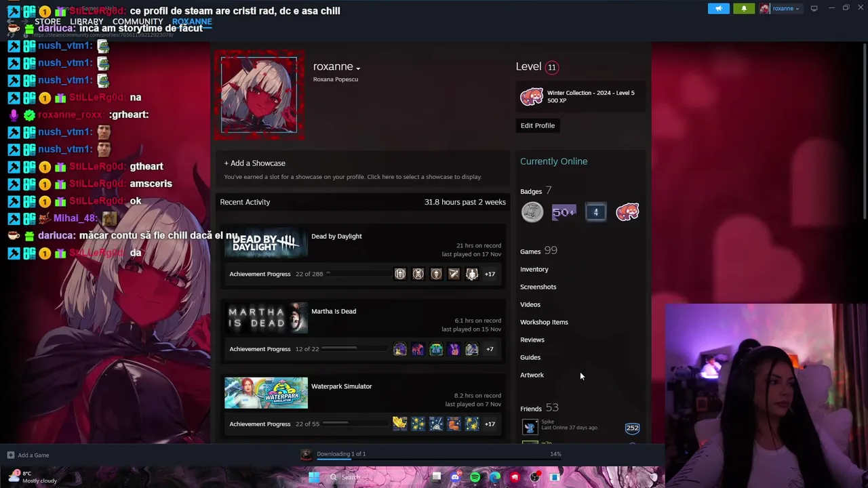Switch to Big Picture mode icon

[814, 8]
